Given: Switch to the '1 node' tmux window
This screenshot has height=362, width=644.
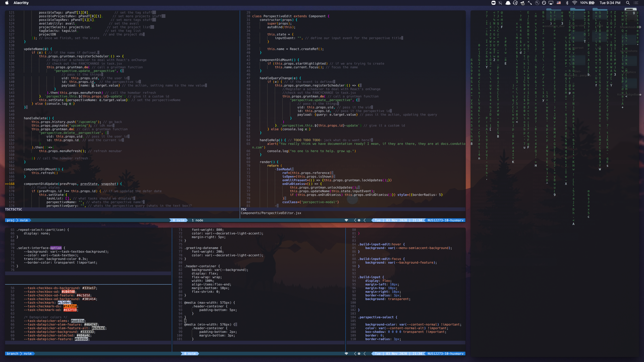Looking at the screenshot, I should point(197,220).
